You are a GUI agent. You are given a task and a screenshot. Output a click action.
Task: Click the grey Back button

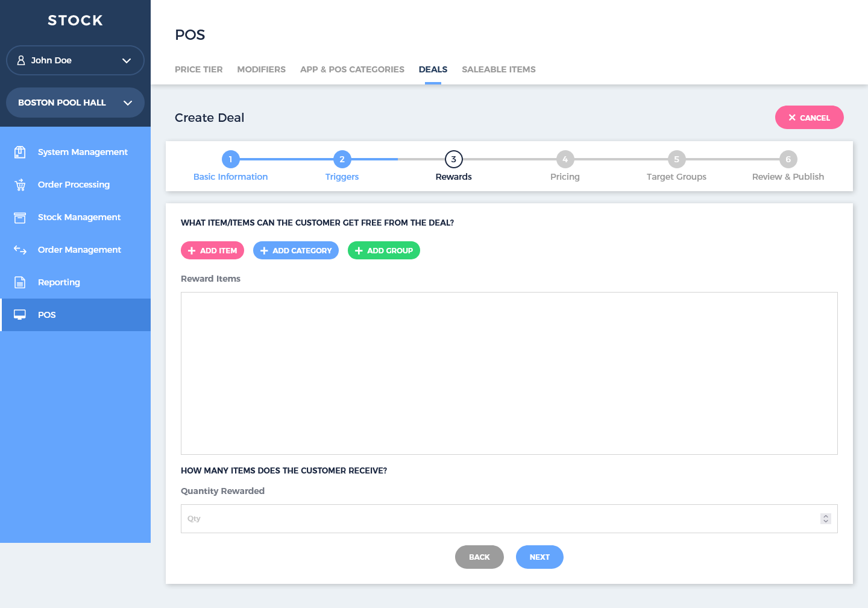(479, 557)
